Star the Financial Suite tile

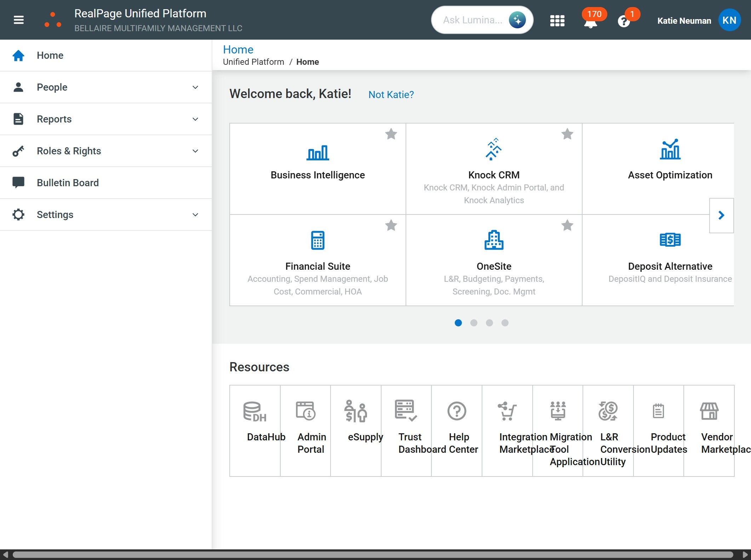point(391,225)
